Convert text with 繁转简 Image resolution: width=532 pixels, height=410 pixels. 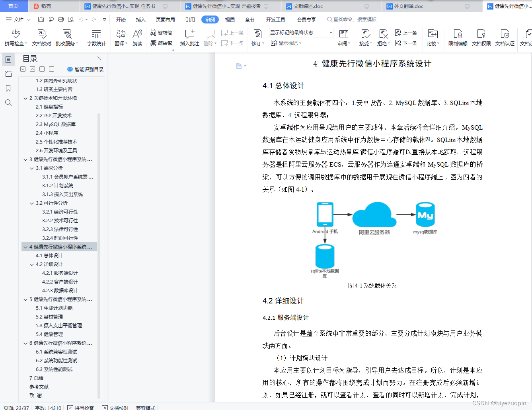tap(161, 33)
